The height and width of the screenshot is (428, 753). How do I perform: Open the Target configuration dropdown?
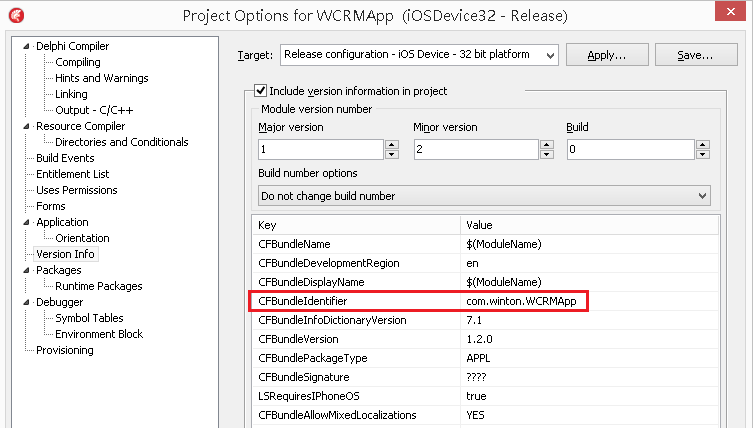pyautogui.click(x=419, y=55)
